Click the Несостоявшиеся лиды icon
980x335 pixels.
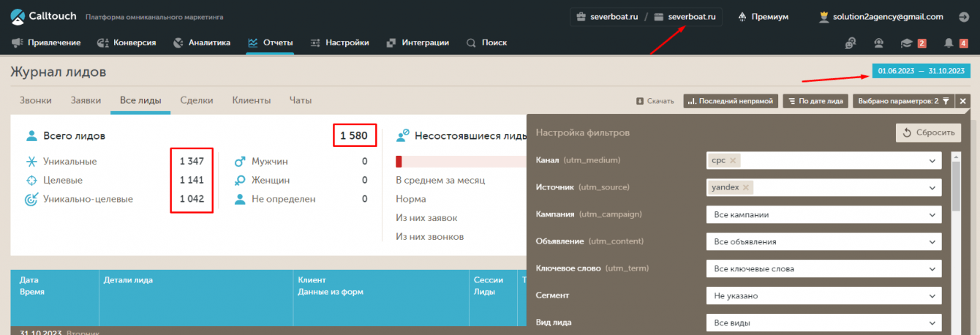402,135
